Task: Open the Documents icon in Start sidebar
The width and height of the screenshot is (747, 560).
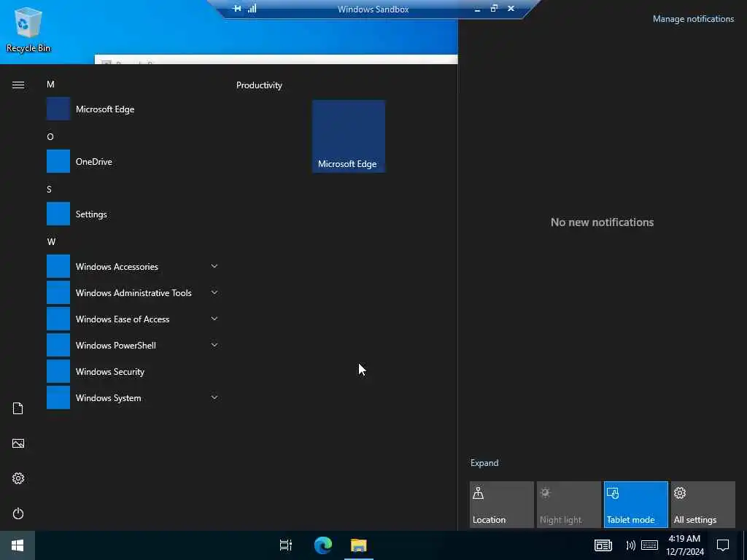Action: pyautogui.click(x=18, y=408)
